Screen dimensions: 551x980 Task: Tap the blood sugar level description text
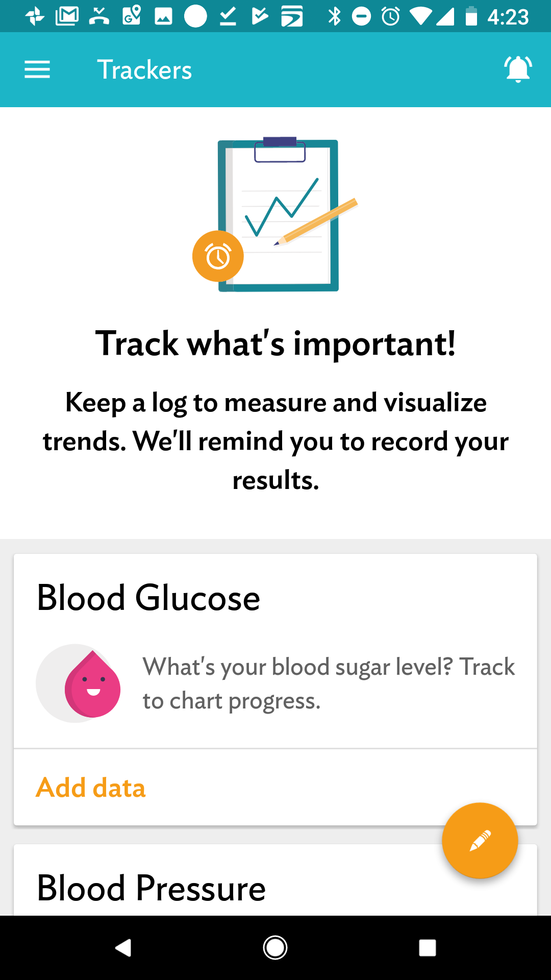tap(329, 683)
